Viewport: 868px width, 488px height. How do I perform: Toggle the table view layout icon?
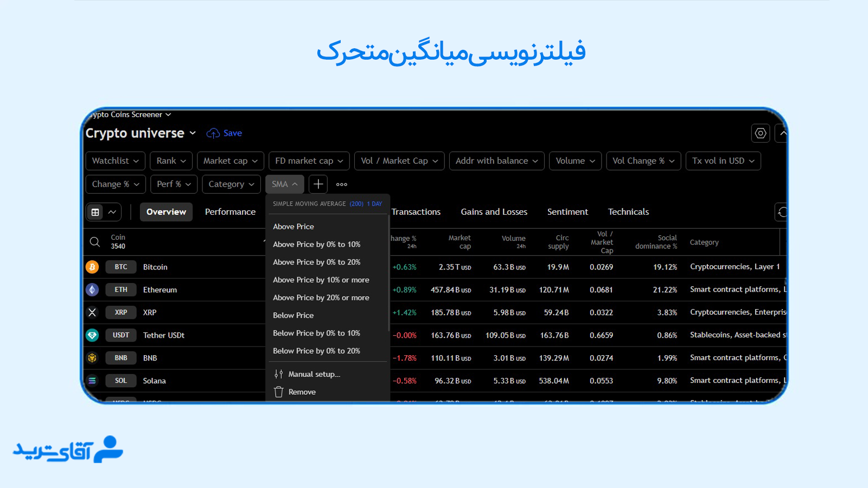pyautogui.click(x=96, y=211)
